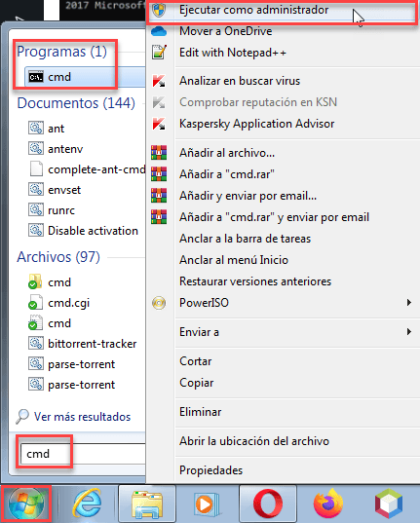Click the magnifier icon by Ver más resultados

tap(22, 417)
